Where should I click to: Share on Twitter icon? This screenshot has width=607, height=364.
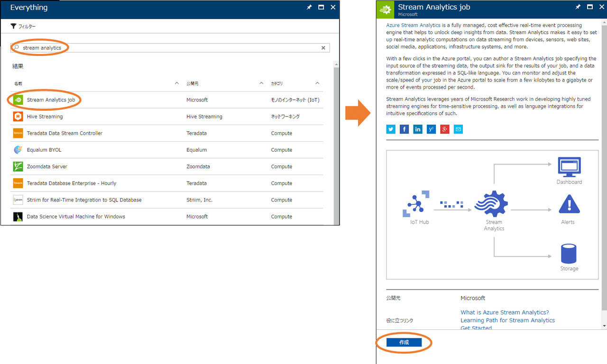pyautogui.click(x=391, y=129)
